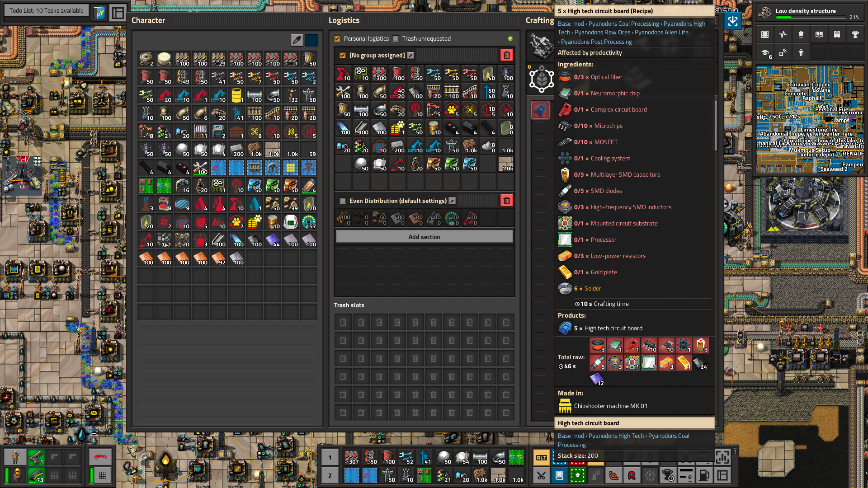Open achievements trophy icon
The width and height of the screenshot is (868, 488).
[x=855, y=34]
